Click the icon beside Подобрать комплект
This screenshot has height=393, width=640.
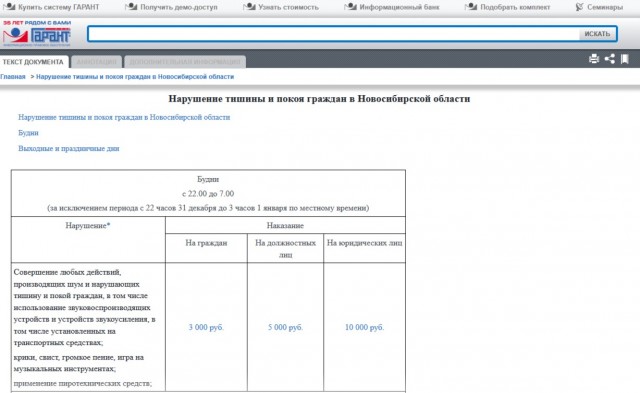pyautogui.click(x=471, y=7)
